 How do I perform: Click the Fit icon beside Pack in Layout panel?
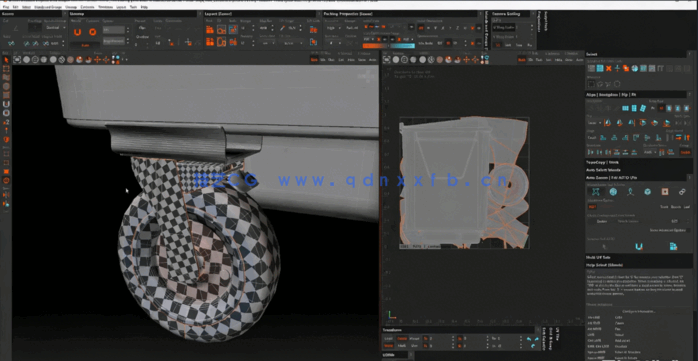click(221, 30)
